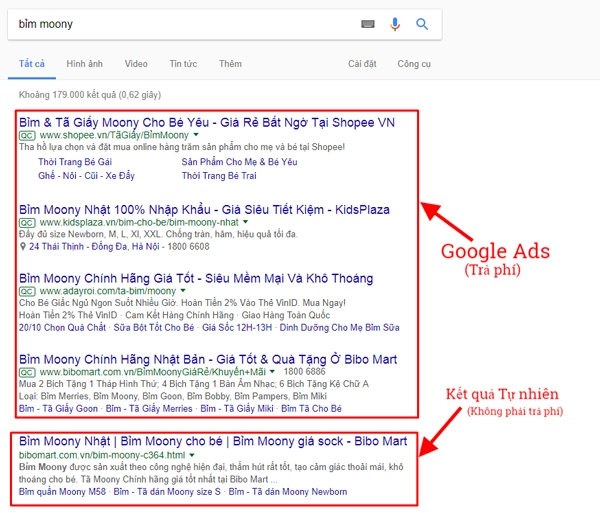Open 'Bỉm - Tã Giấy Goon' sitelink
This screenshot has height=513, width=600.
pyautogui.click(x=58, y=409)
